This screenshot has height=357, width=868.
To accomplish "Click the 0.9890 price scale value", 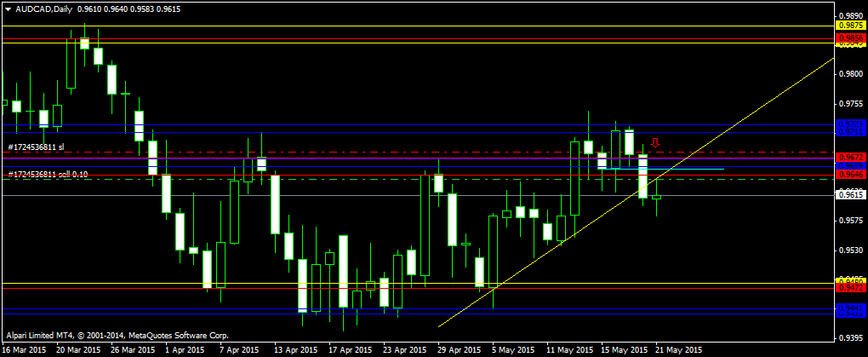I will (x=850, y=15).
